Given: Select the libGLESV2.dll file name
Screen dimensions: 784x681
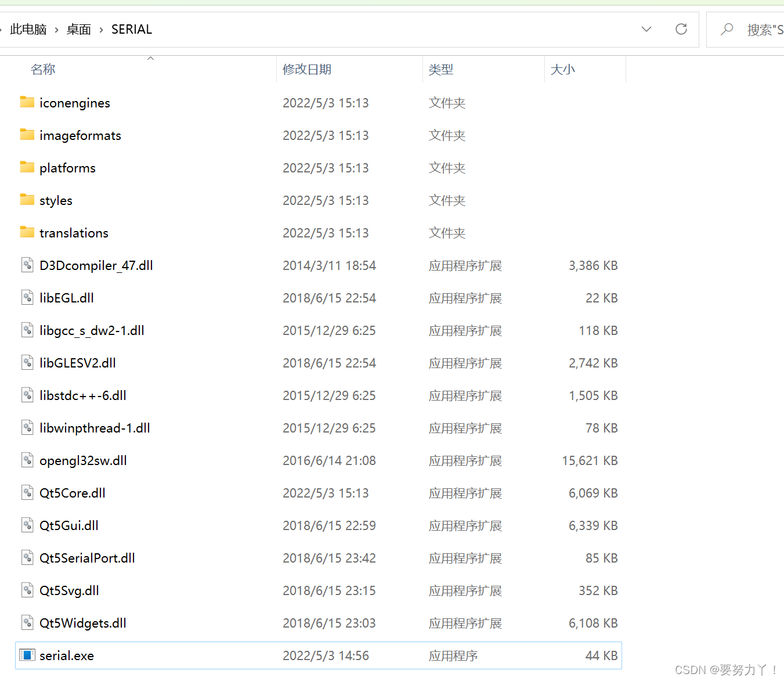Looking at the screenshot, I should 78,363.
